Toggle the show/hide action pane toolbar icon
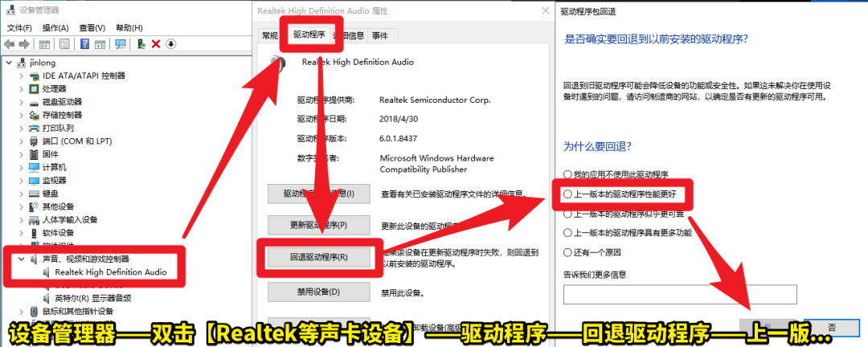Image resolution: width=868 pixels, height=347 pixels. click(x=100, y=43)
